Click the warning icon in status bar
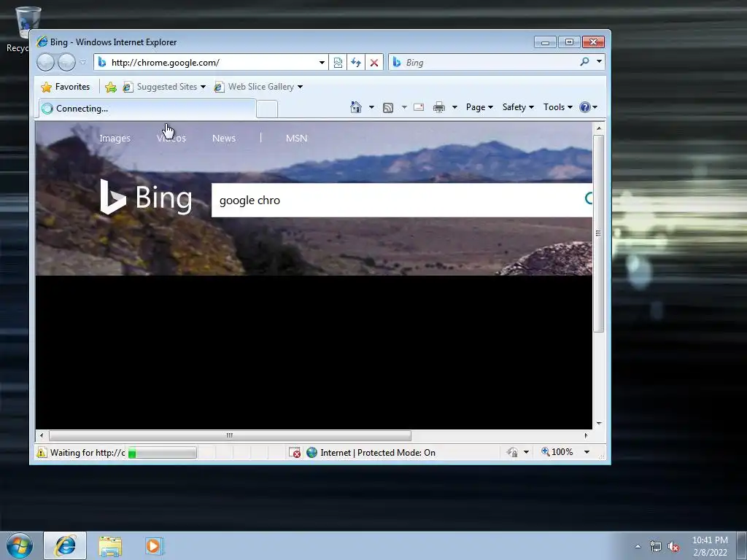Image resolution: width=747 pixels, height=560 pixels. 42,452
